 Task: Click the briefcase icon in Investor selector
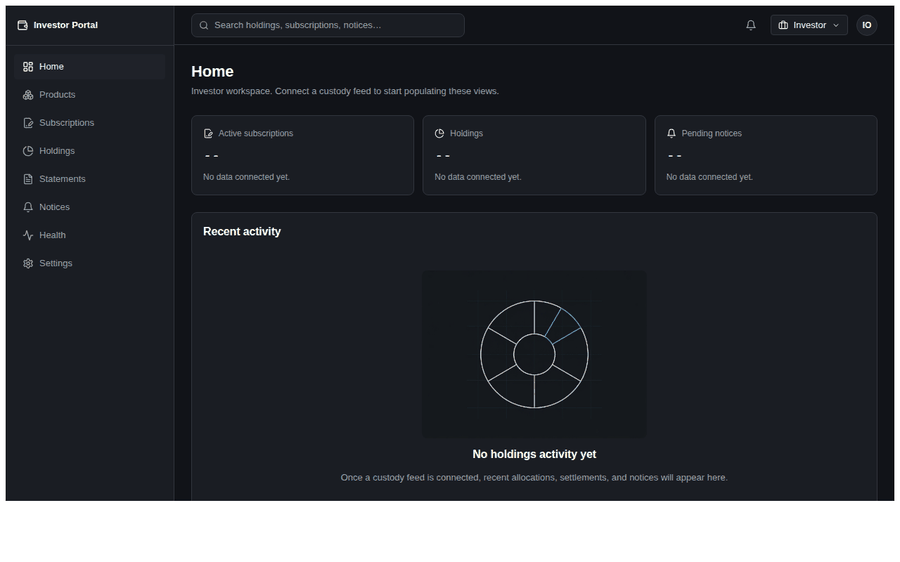click(x=783, y=25)
